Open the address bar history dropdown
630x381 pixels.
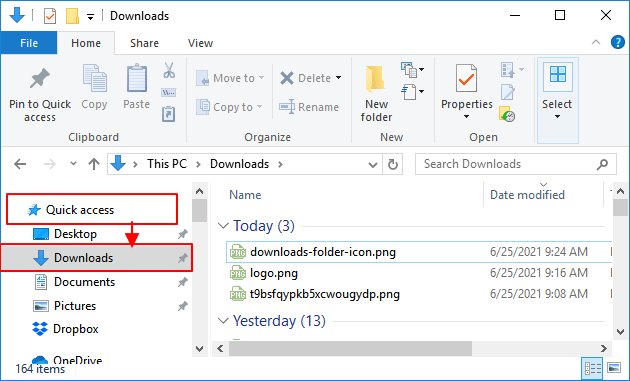pyautogui.click(x=373, y=164)
